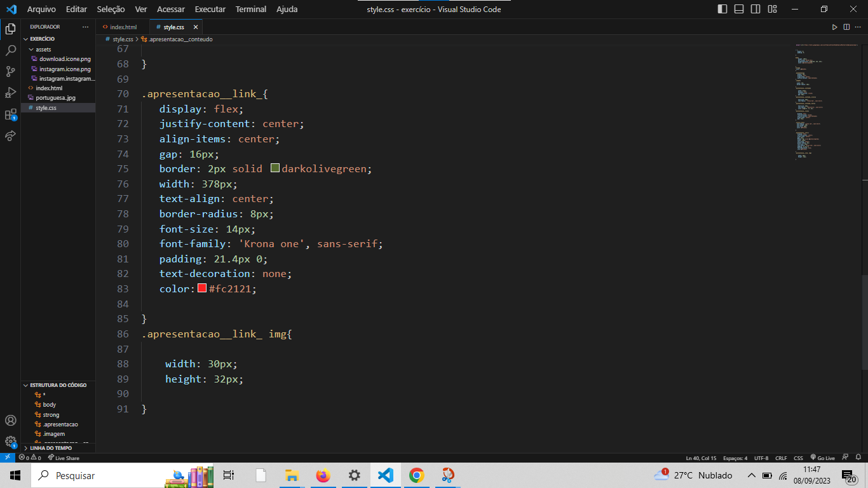Customize layout from title bar
The width and height of the screenshot is (868, 488).
[x=772, y=9]
